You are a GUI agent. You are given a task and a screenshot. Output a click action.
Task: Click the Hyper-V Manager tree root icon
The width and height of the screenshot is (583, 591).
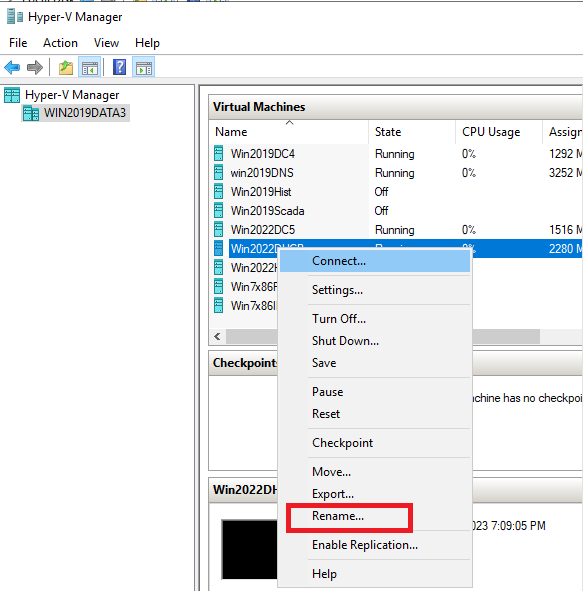(12, 95)
